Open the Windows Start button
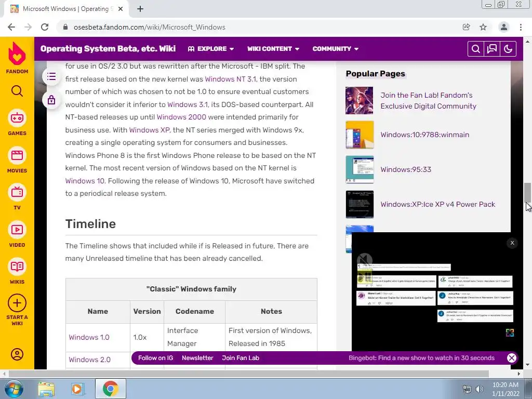Viewport: 532px width, 399px height. tap(13, 389)
